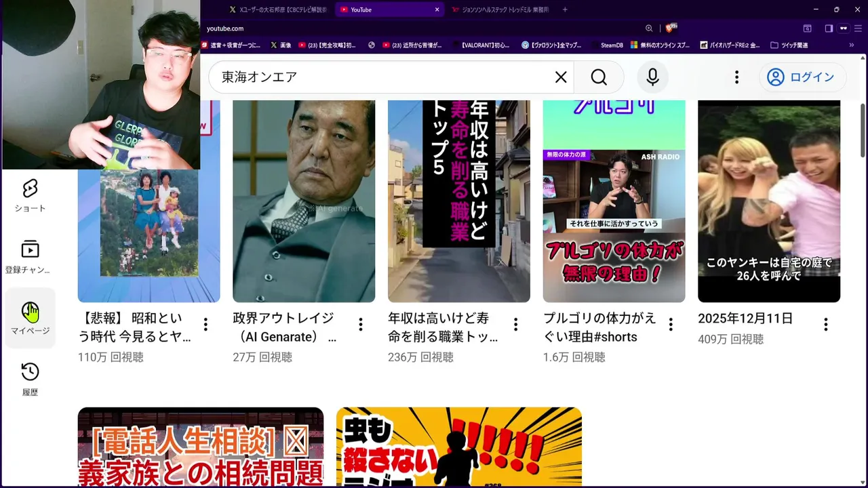Screen dimensions: 868x488
Task: Open the 政界アウトレイジ AI generate thumbnail
Action: (304, 201)
